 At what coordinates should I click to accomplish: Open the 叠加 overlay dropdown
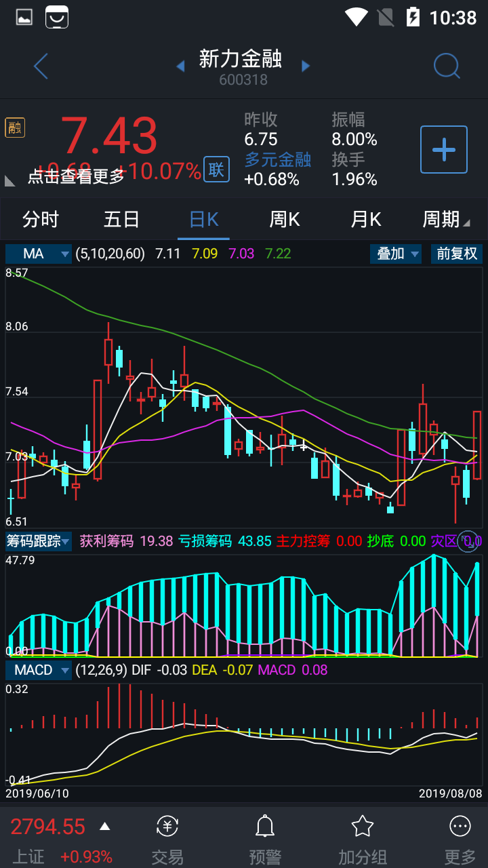(396, 254)
